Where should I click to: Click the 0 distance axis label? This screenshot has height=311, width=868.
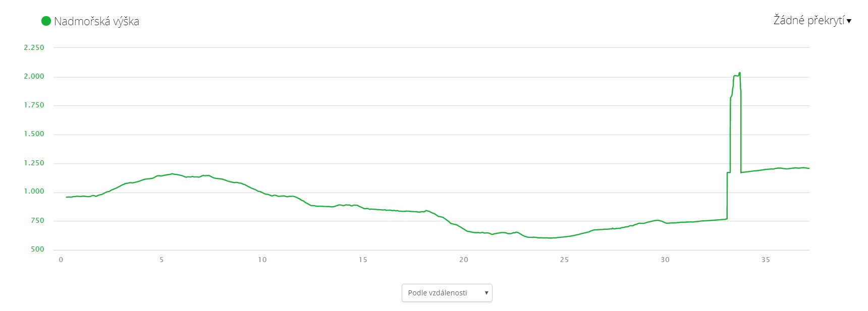tap(61, 260)
